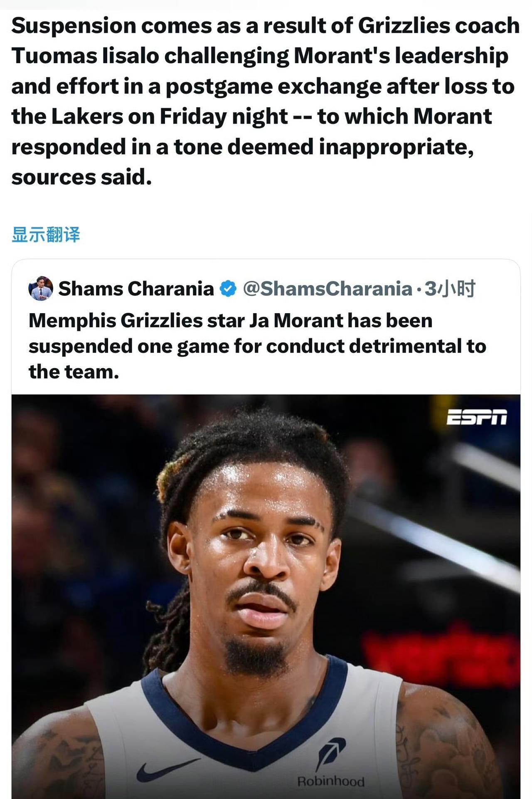This screenshot has height=799, width=532.
Task: Click the 3小时 timestamp
Action: click(x=450, y=289)
